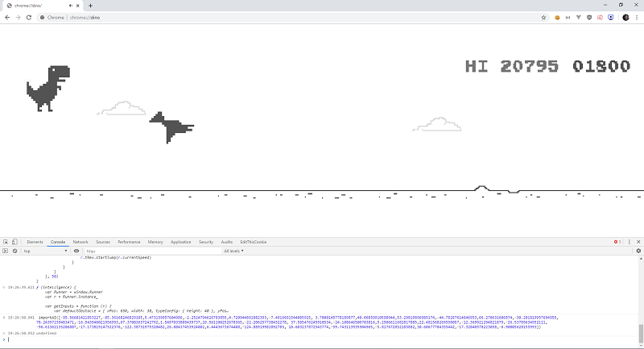
Task: Go back using the browser back arrow
Action: click(x=7, y=18)
